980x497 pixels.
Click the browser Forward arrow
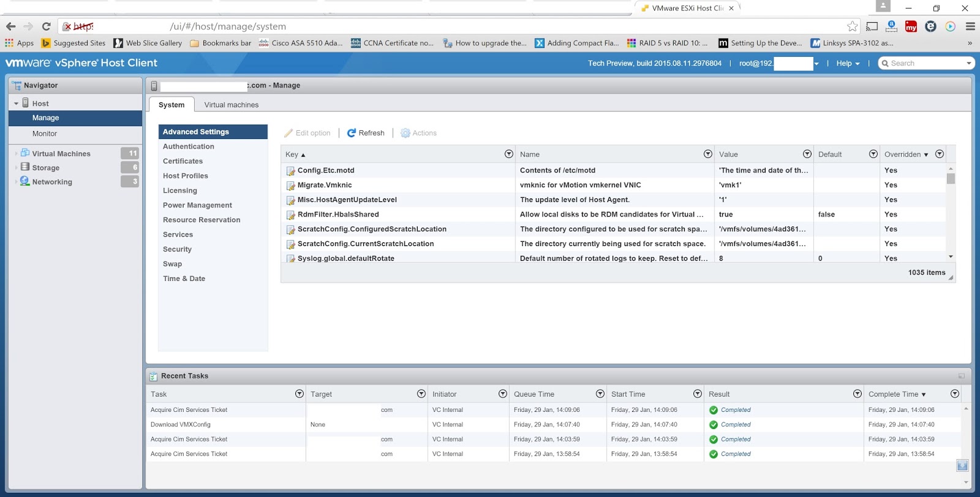(28, 26)
